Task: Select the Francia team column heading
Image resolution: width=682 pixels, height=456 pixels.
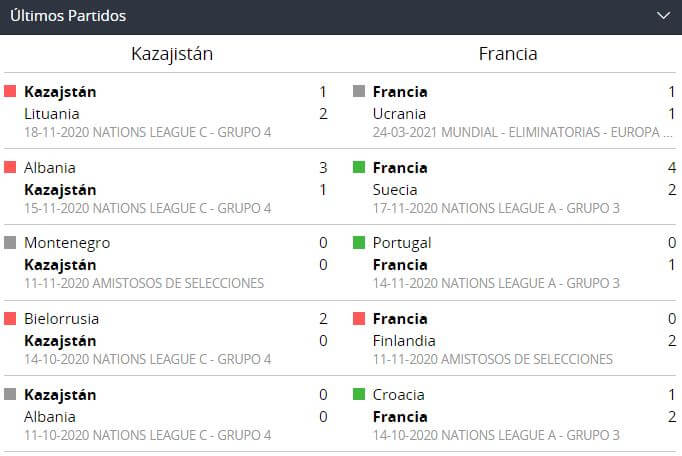Action: (508, 54)
